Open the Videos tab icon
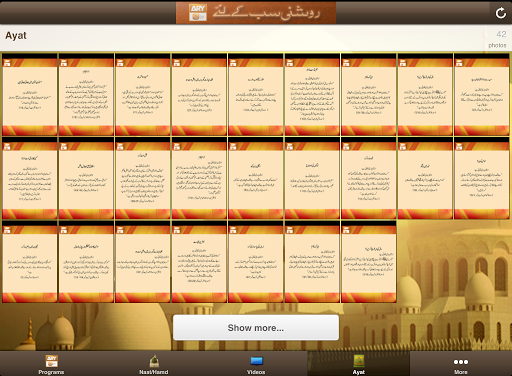512x376 pixels. click(256, 361)
